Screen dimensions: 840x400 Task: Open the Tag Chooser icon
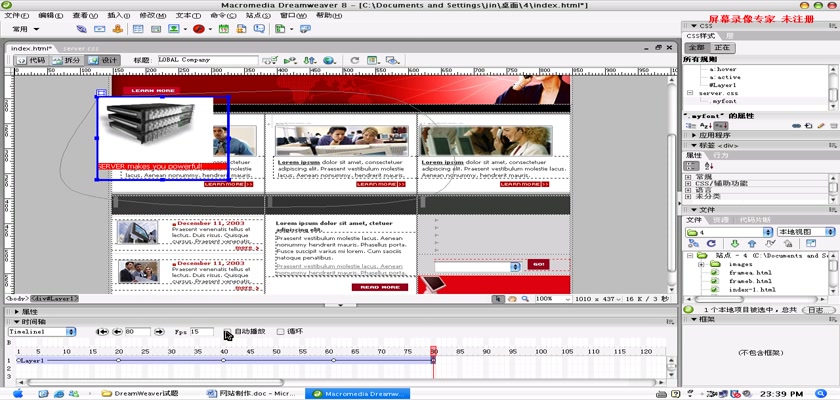305,29
